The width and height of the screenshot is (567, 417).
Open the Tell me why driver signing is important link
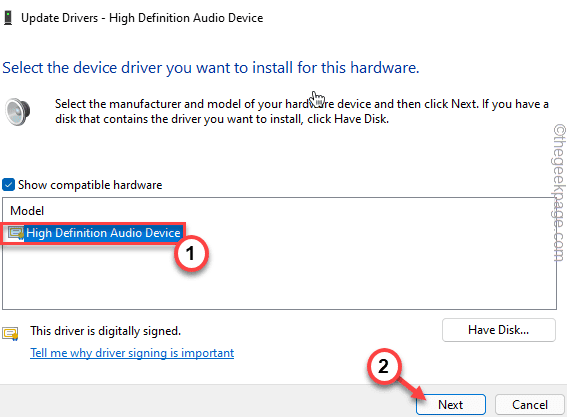pyautogui.click(x=132, y=353)
